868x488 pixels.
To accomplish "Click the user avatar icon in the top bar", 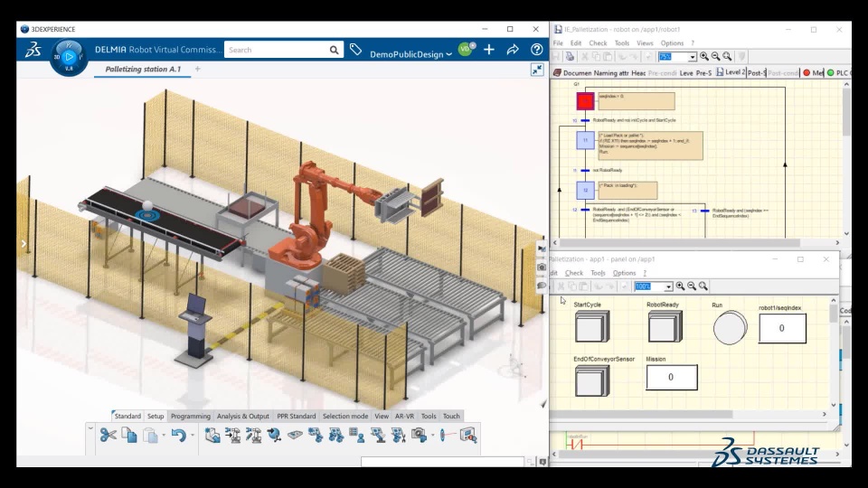I will [467, 49].
